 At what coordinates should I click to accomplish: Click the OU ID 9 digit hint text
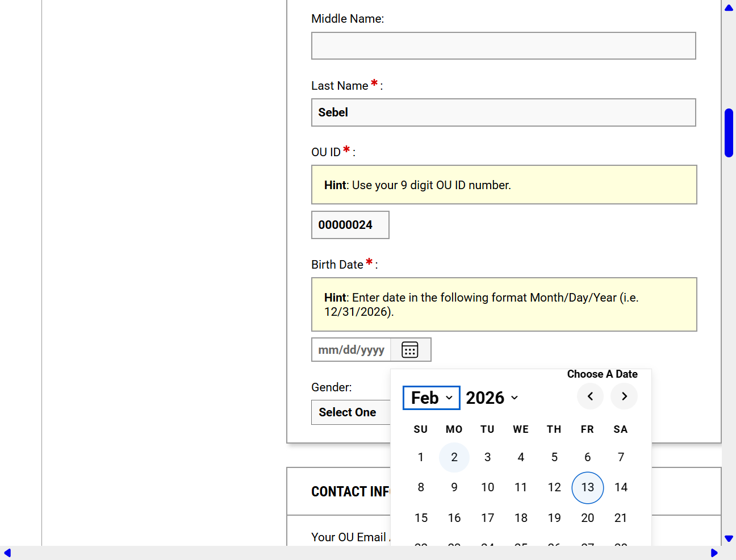click(417, 185)
